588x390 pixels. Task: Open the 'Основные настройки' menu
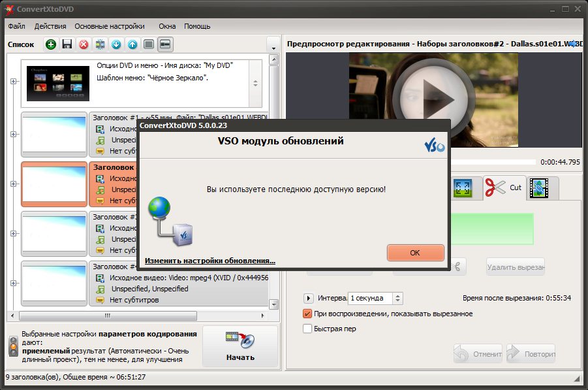click(110, 26)
